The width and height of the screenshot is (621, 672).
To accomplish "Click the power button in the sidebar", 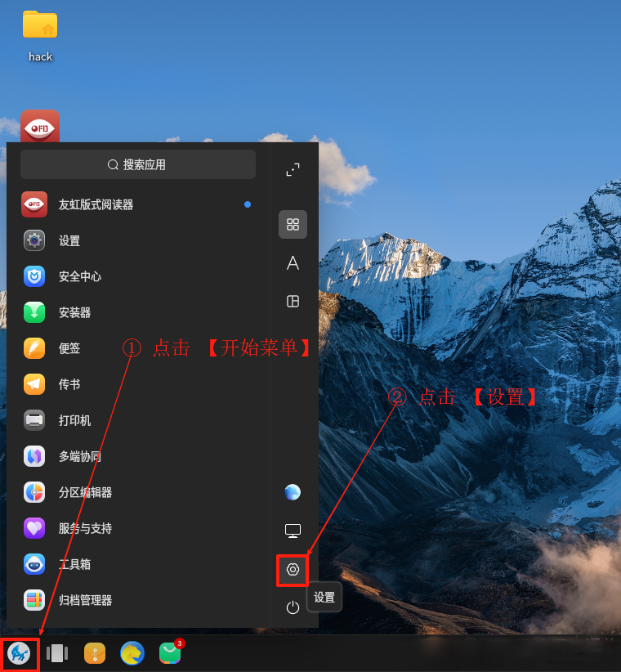I will pos(293,607).
